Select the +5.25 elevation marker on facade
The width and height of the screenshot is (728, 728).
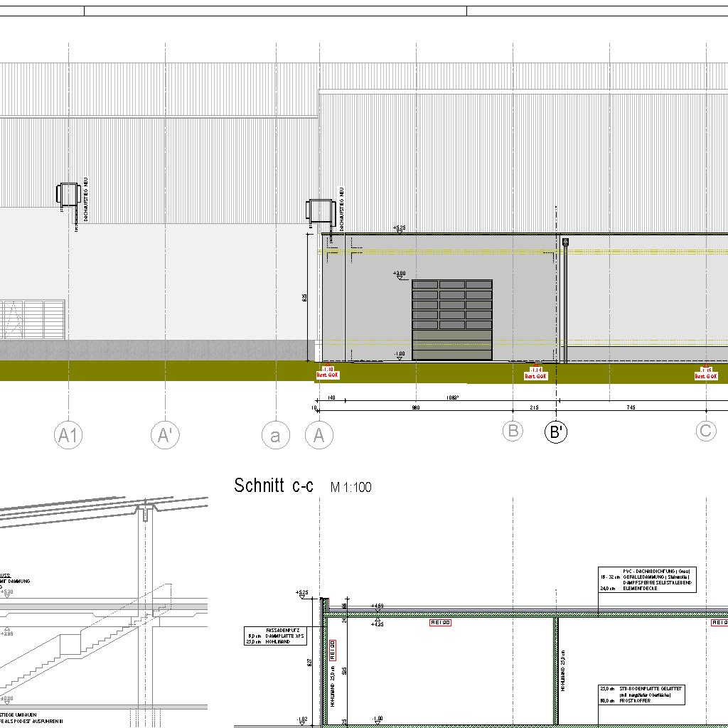click(399, 229)
